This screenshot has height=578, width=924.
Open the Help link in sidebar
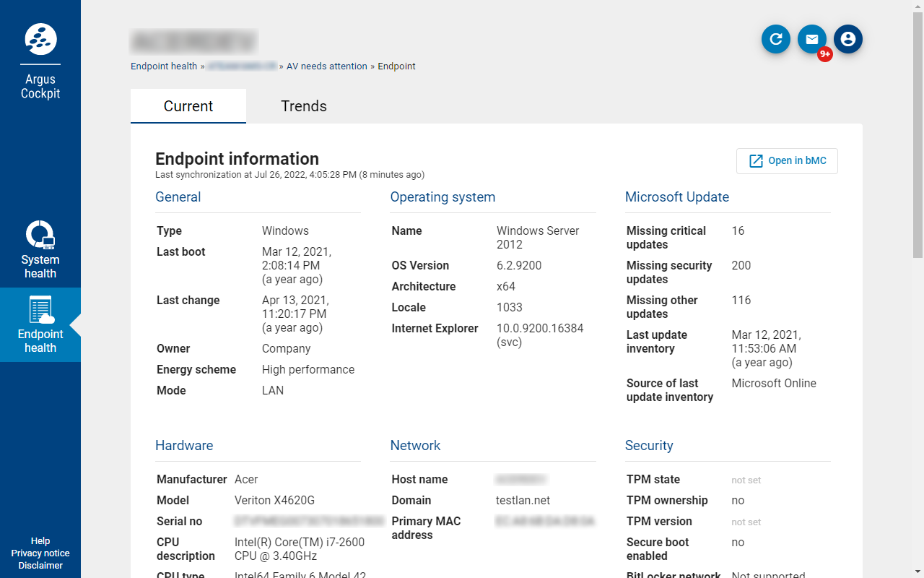coord(40,541)
